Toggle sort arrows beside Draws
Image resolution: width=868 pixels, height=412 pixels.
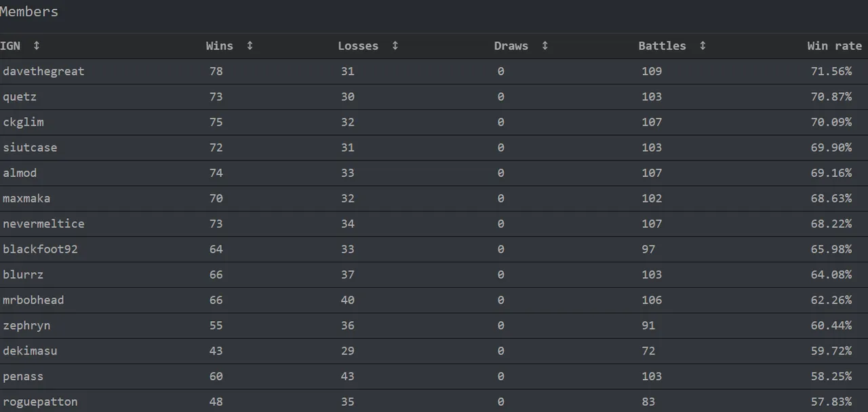[545, 45]
